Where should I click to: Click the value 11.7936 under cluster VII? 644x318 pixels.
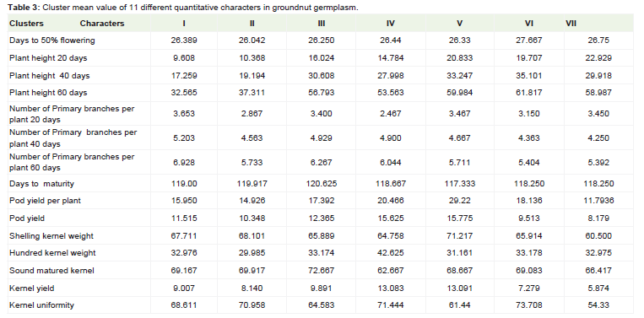tap(598, 201)
